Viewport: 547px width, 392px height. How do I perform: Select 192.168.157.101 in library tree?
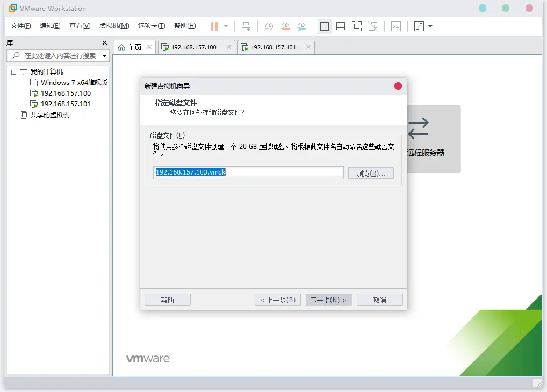point(66,104)
